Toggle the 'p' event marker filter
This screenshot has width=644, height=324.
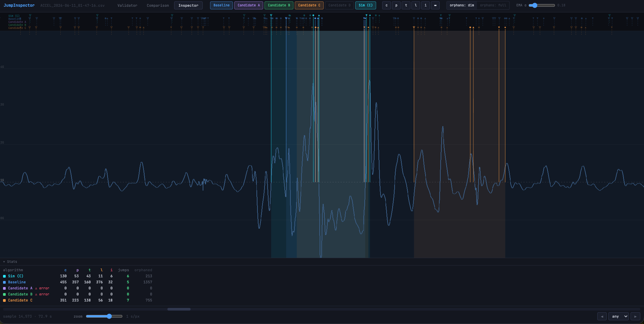tap(396, 5)
